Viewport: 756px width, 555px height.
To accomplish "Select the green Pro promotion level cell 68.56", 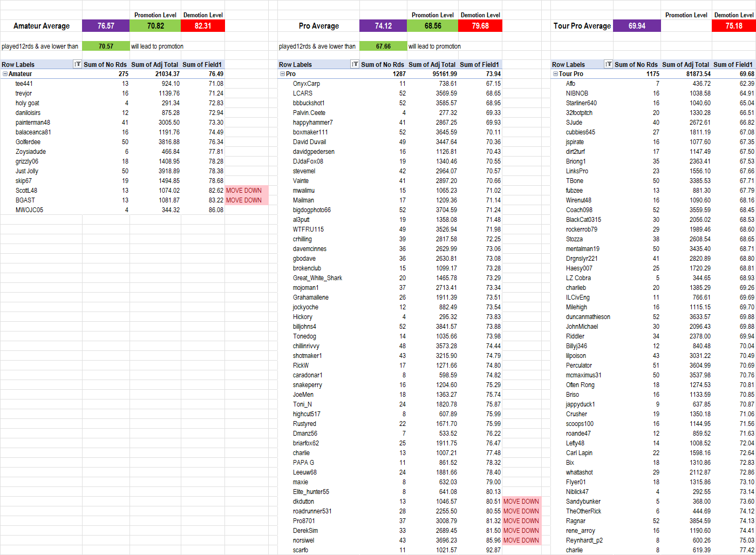I will (x=433, y=26).
